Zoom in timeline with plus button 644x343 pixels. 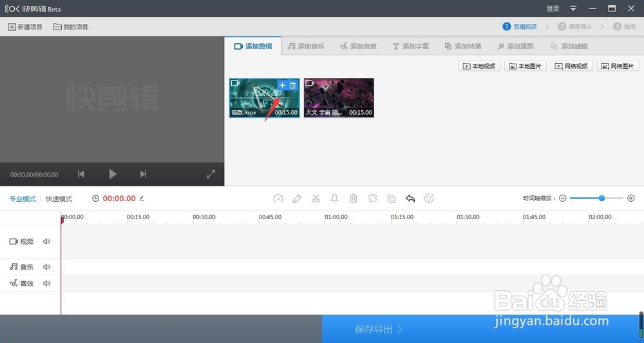[x=631, y=198]
